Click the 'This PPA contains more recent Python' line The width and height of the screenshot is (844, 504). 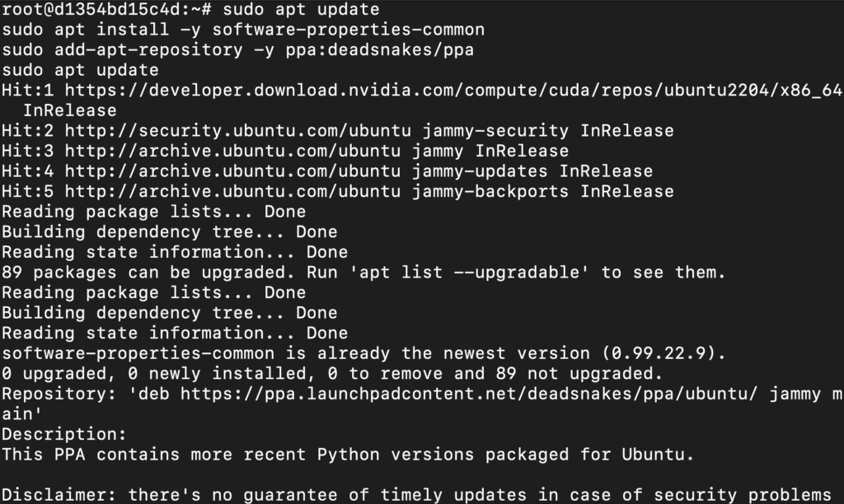click(348, 455)
